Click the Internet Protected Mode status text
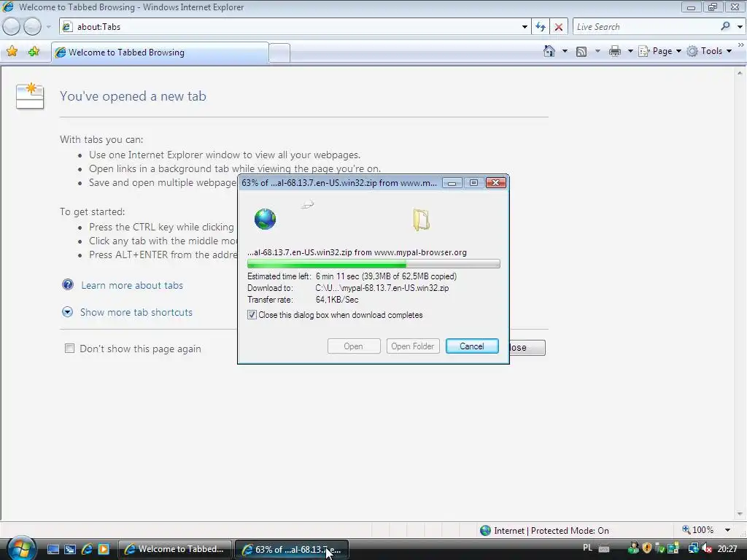The width and height of the screenshot is (747, 560). click(x=551, y=531)
